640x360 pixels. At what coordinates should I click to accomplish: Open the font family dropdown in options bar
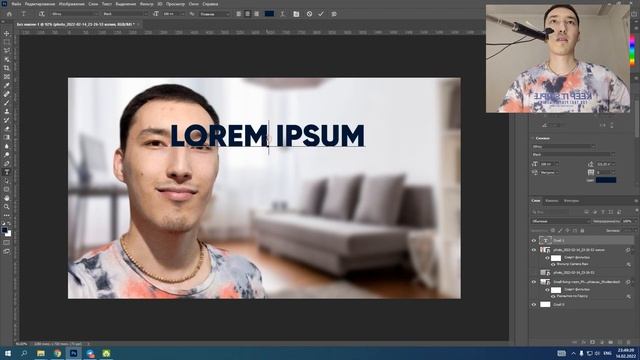[x=75, y=14]
